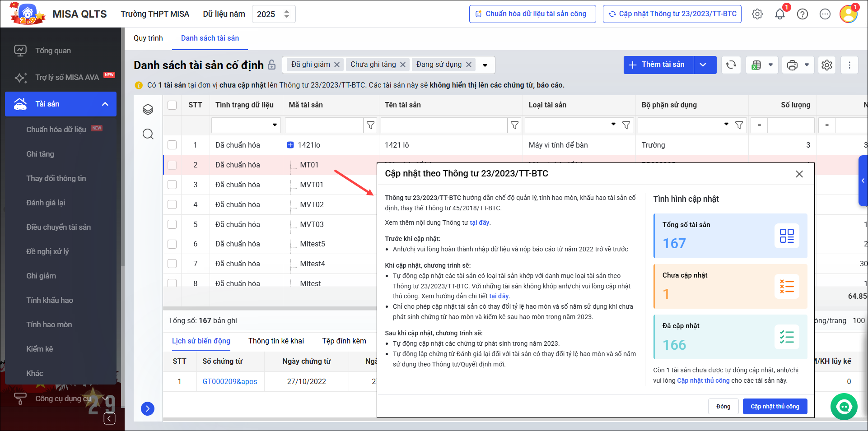
Task: Click the Cập nhật thủ công button
Action: click(x=775, y=407)
